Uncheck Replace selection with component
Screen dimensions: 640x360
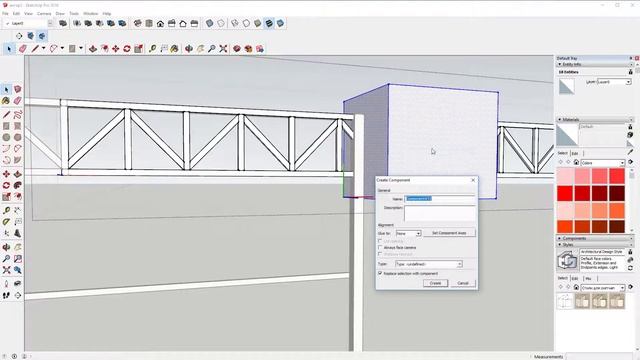coord(380,273)
